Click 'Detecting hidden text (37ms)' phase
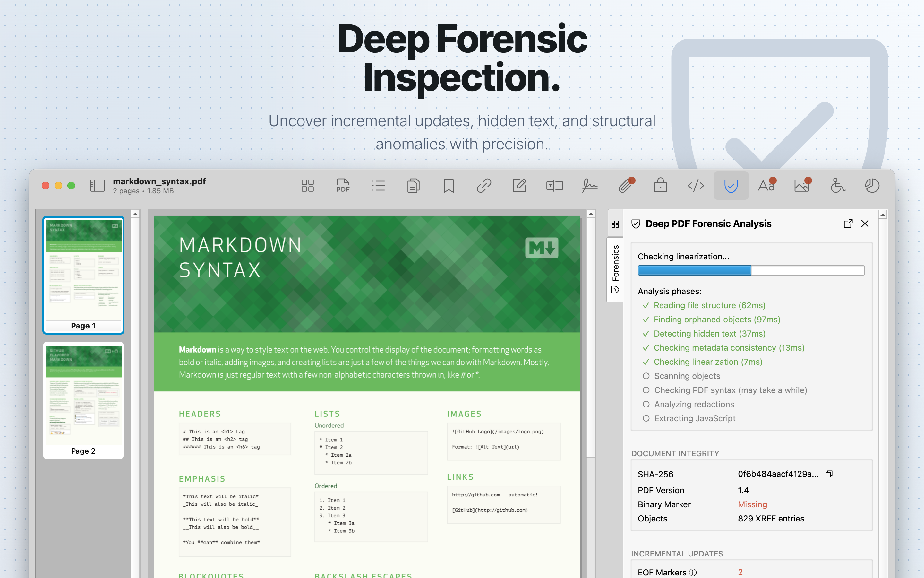 click(x=709, y=334)
